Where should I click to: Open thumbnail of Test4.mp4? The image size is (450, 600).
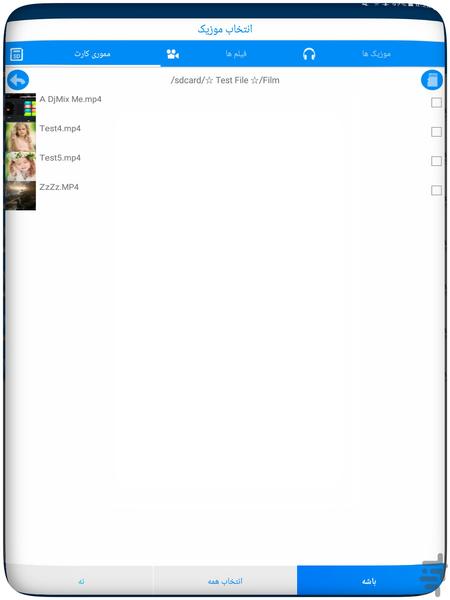20,137
